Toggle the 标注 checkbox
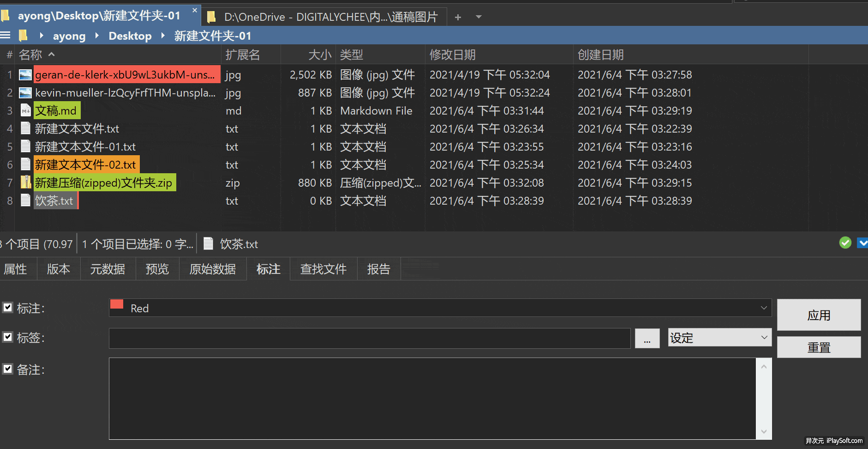 pos(8,307)
